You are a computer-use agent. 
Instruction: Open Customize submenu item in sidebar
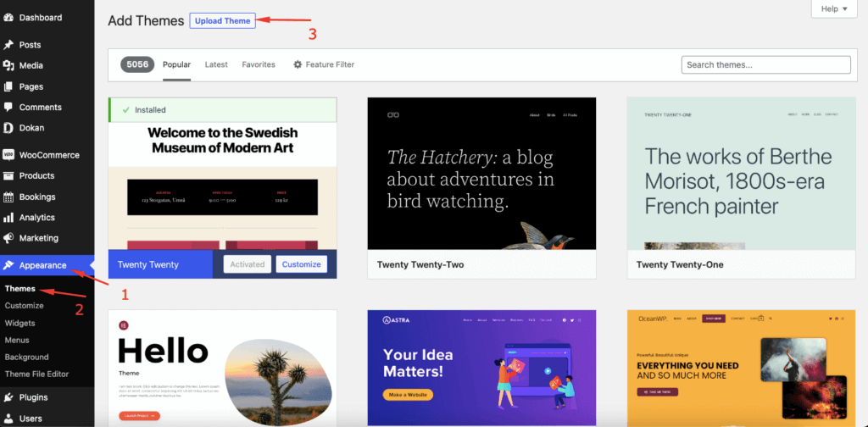25,305
